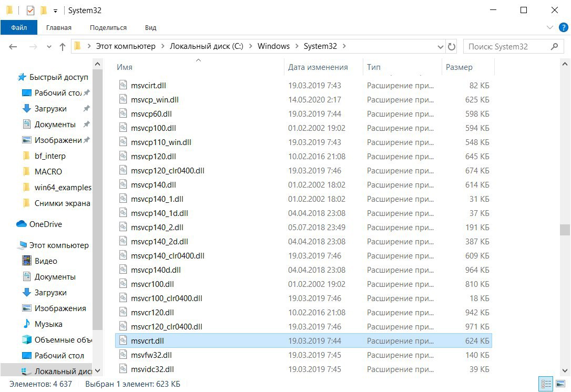
Task: Switch to Details view layout icon
Action: tap(546, 384)
